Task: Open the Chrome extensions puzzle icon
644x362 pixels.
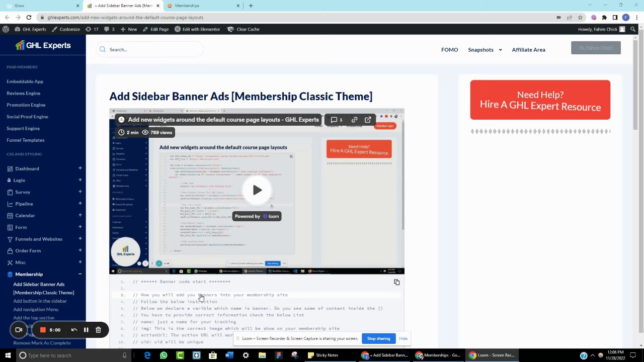Action: point(604,18)
